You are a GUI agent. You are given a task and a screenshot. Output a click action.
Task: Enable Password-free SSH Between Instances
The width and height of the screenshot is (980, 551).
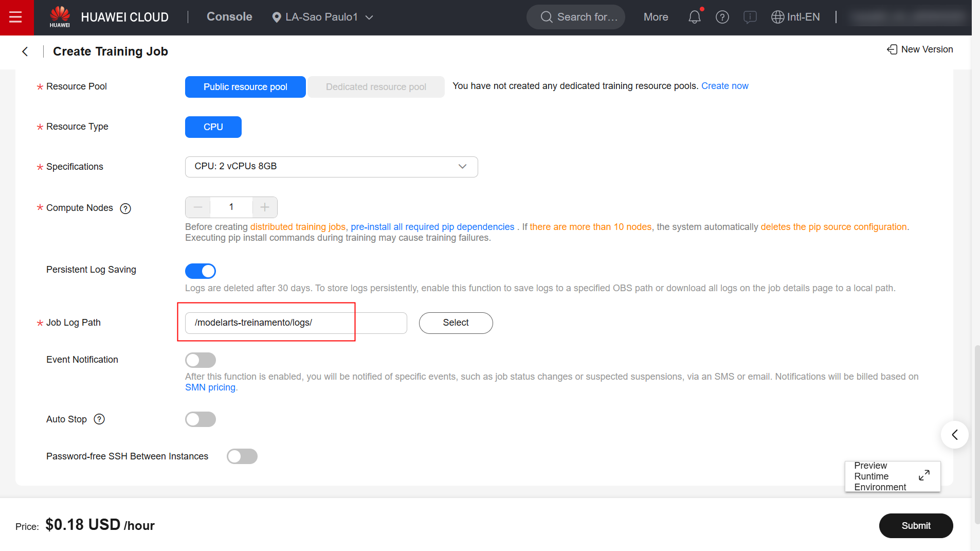242,456
